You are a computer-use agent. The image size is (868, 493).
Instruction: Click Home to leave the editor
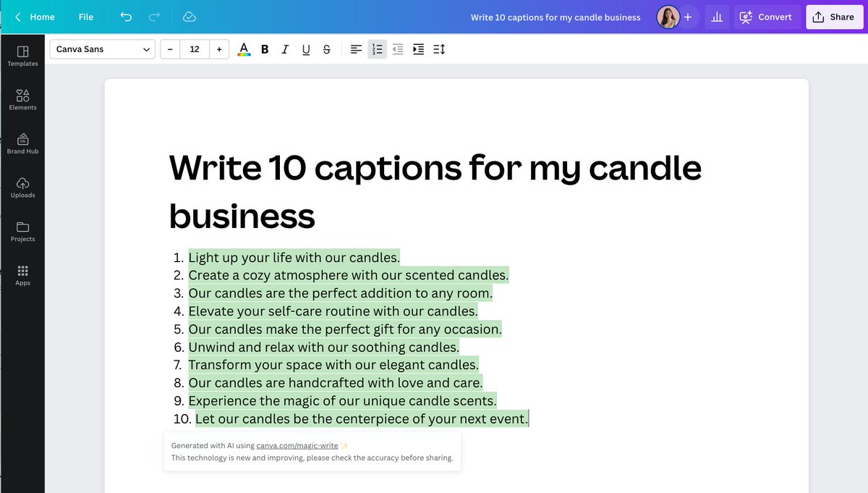pos(36,16)
